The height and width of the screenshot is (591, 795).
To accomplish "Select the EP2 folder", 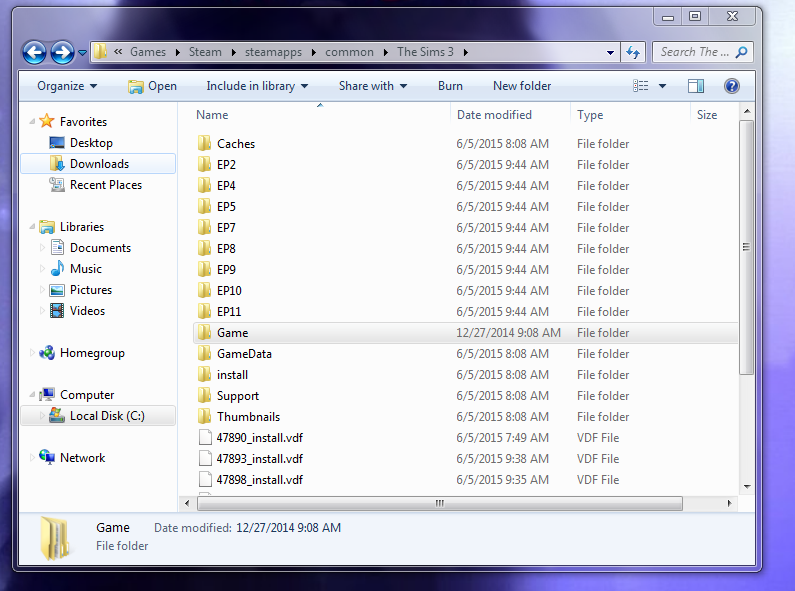I will 465,165.
